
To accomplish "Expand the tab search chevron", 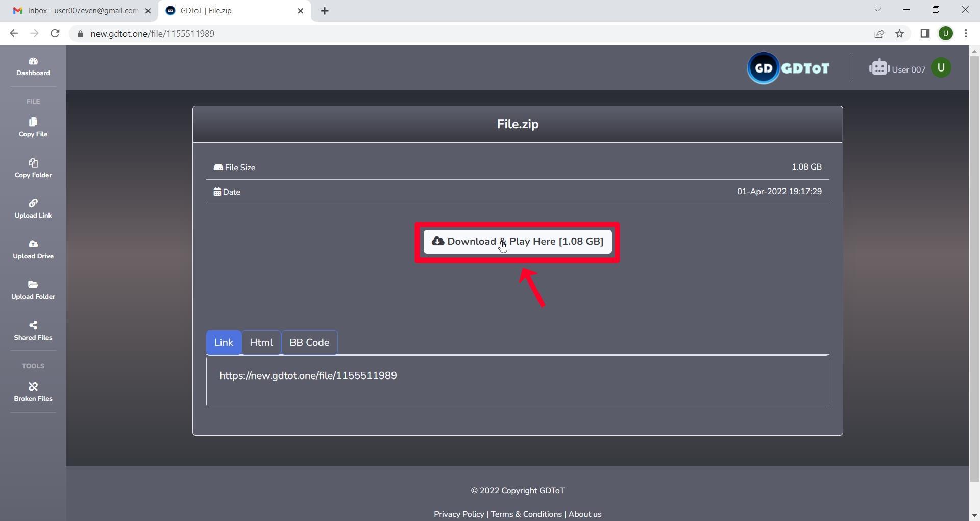I will [x=877, y=10].
